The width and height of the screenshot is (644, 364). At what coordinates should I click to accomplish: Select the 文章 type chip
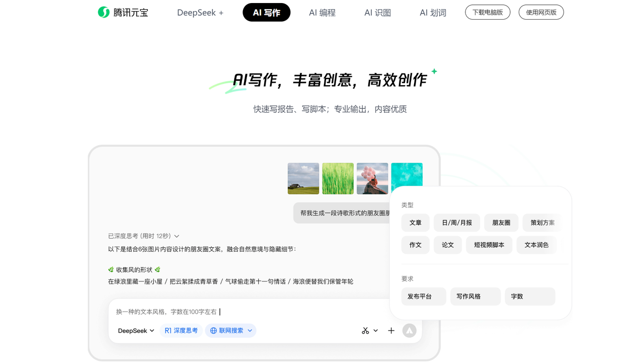[416, 223]
